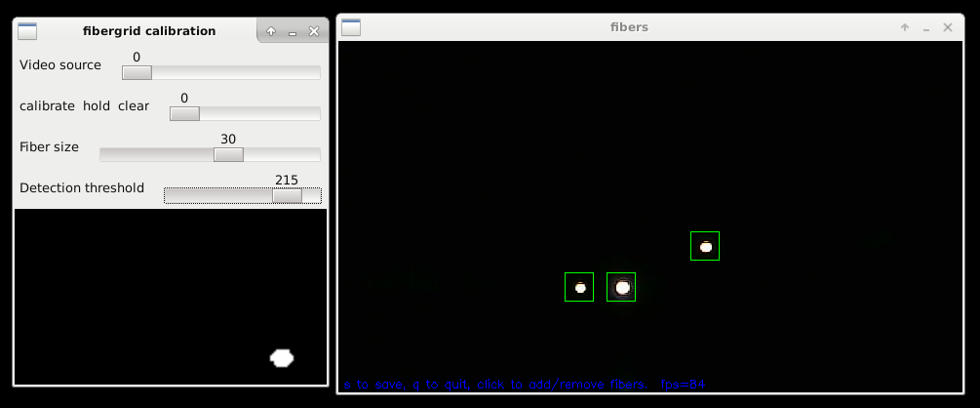Click the Detection threshold slider handle

tap(287, 196)
